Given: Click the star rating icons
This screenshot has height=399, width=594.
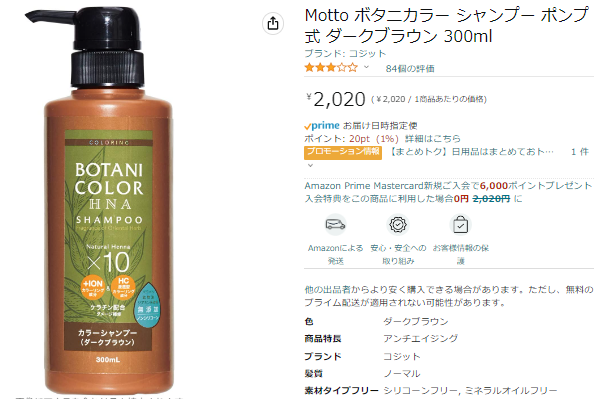Looking at the screenshot, I should click(x=331, y=68).
